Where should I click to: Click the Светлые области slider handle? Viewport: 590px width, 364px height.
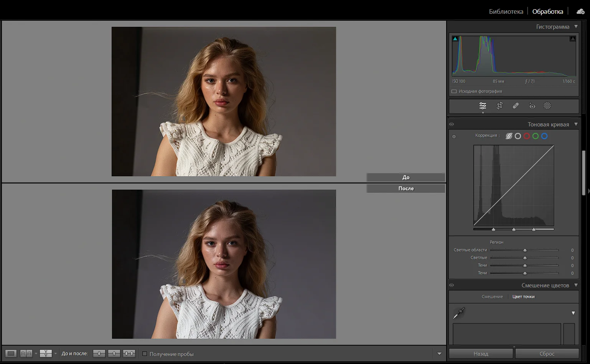(525, 250)
